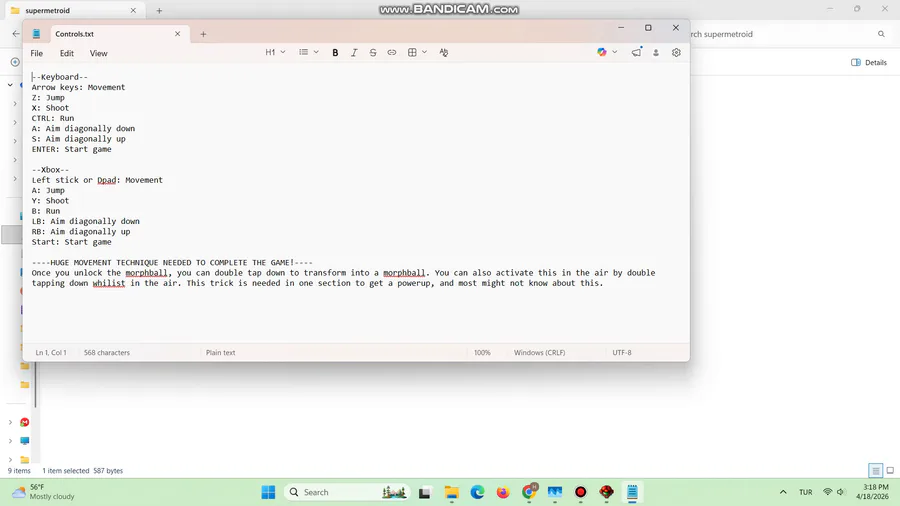Click the account profile icon in Notepad
Screen dimensions: 900x506
655,53
